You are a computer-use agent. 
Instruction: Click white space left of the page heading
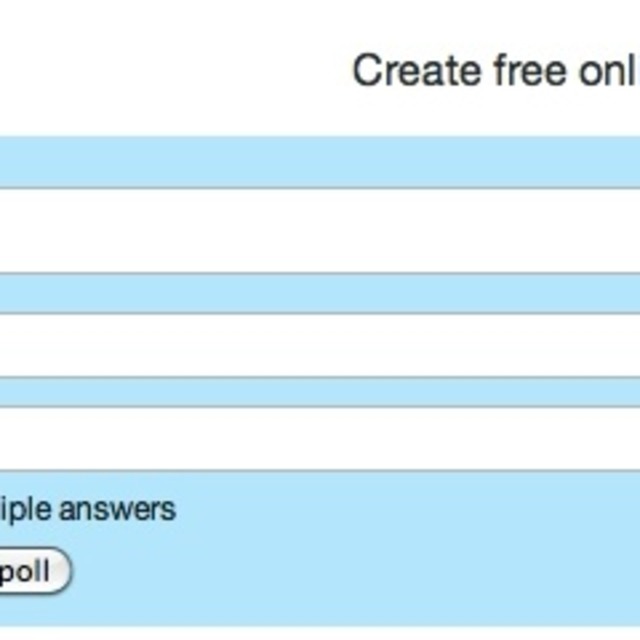coord(170,70)
